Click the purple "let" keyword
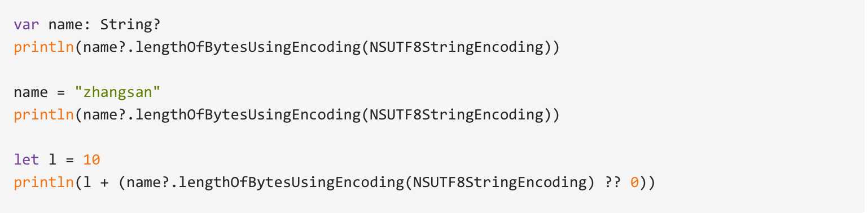 (27, 159)
